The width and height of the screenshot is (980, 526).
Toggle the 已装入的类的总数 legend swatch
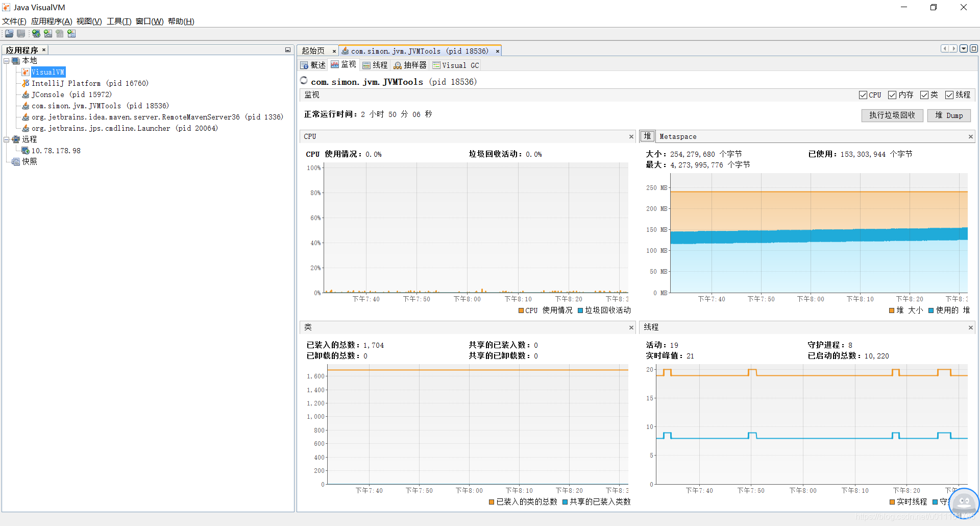(x=492, y=502)
